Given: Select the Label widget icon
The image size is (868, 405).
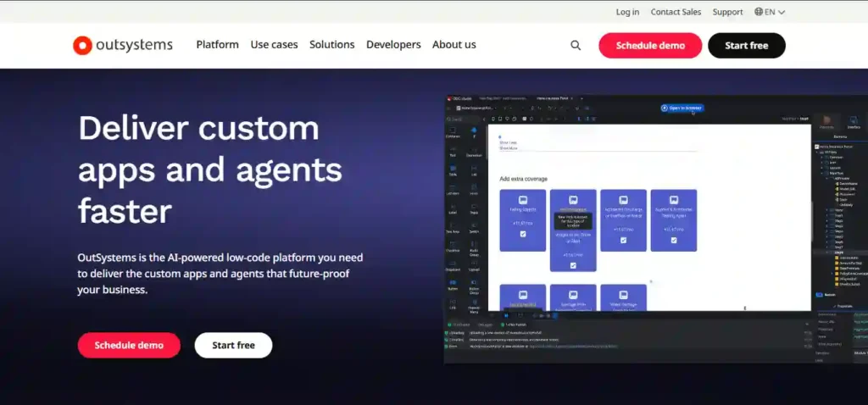Looking at the screenshot, I should (x=453, y=207).
